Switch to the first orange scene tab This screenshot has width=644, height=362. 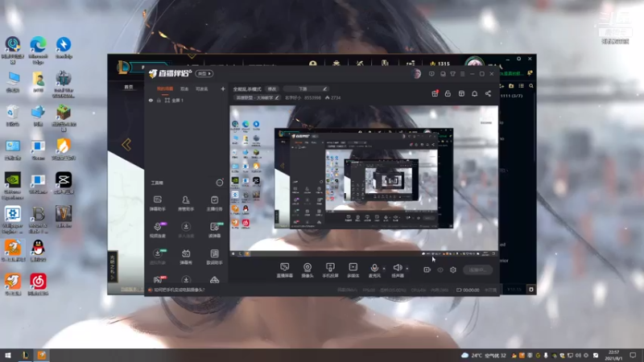pyautogui.click(x=165, y=88)
